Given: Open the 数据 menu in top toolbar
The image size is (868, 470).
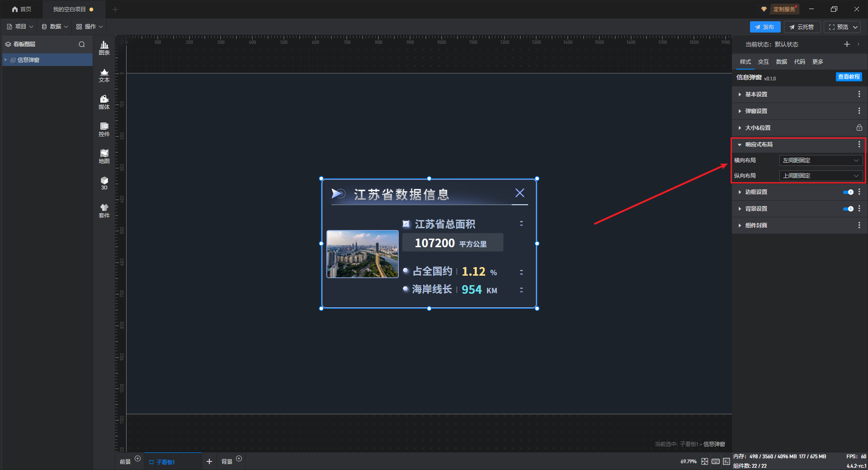Looking at the screenshot, I should (55, 27).
